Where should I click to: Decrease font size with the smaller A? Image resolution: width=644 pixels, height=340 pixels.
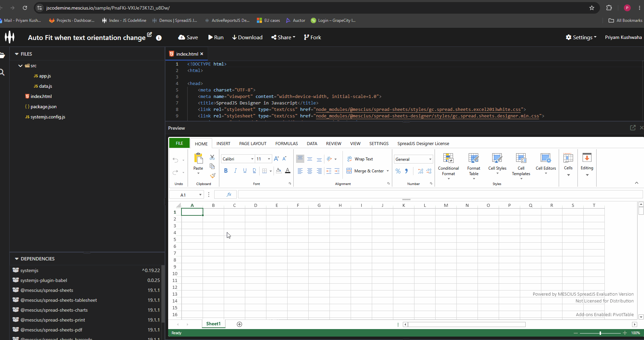pyautogui.click(x=284, y=159)
